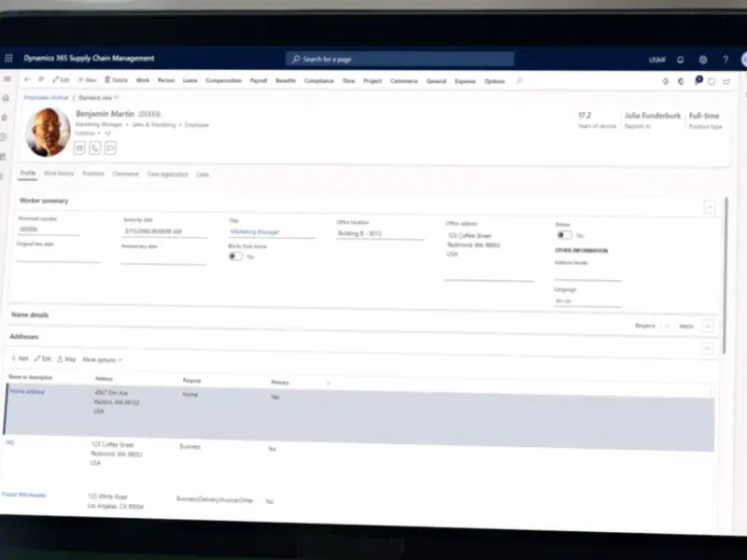This screenshot has height=560, width=747.
Task: Switch to the Work history tab
Action: pos(59,174)
